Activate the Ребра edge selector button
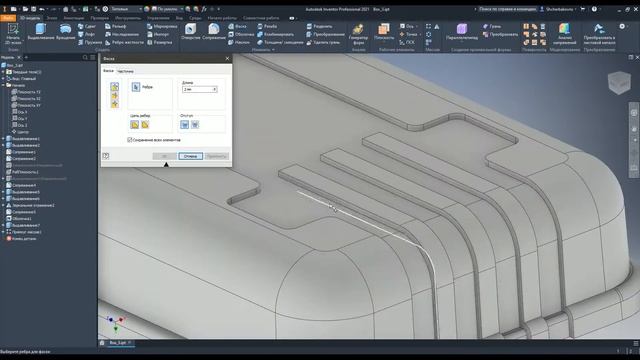Screen dimensions: 640x360 (x=136, y=87)
